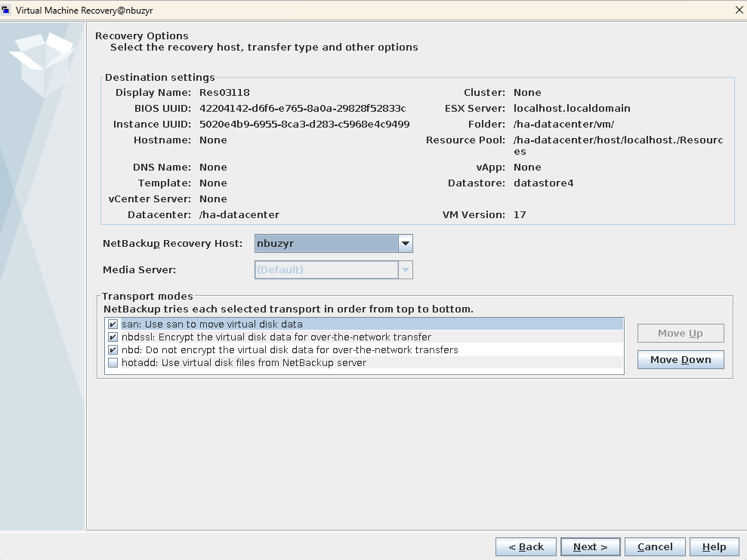Click the VM Version value 17
747x560 pixels.
coord(520,215)
